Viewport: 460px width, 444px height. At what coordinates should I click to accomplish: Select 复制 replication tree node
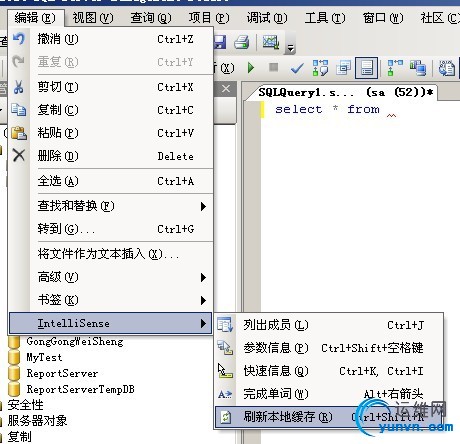pos(19,437)
